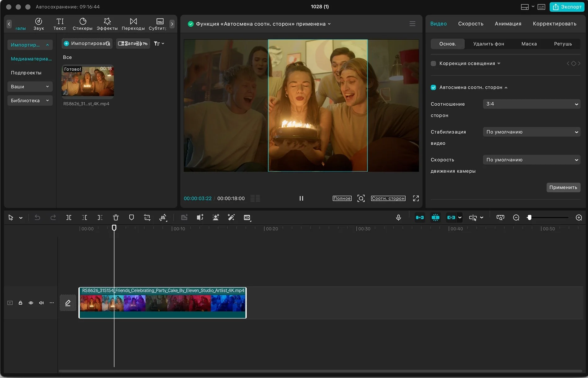Click the undo arrow icon
The width and height of the screenshot is (588, 378).
(37, 218)
